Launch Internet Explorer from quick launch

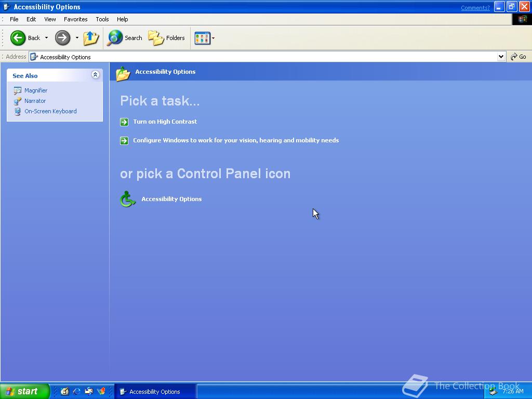[x=77, y=391]
